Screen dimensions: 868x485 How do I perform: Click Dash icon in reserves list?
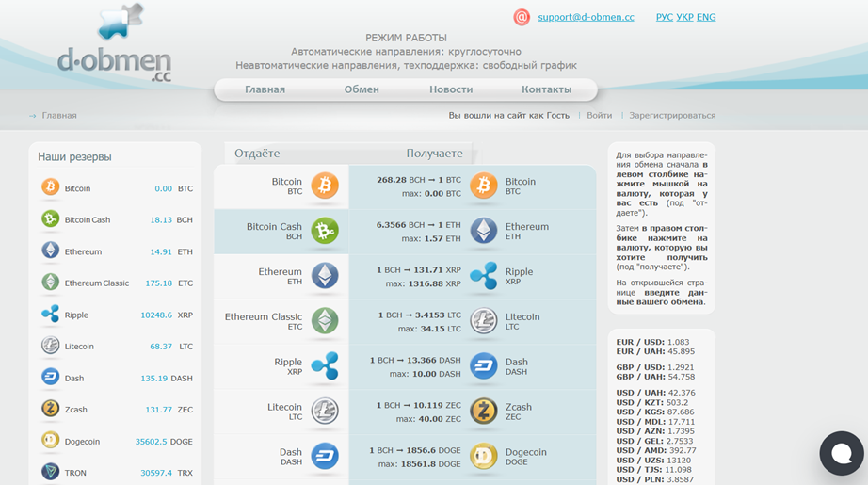(51, 377)
